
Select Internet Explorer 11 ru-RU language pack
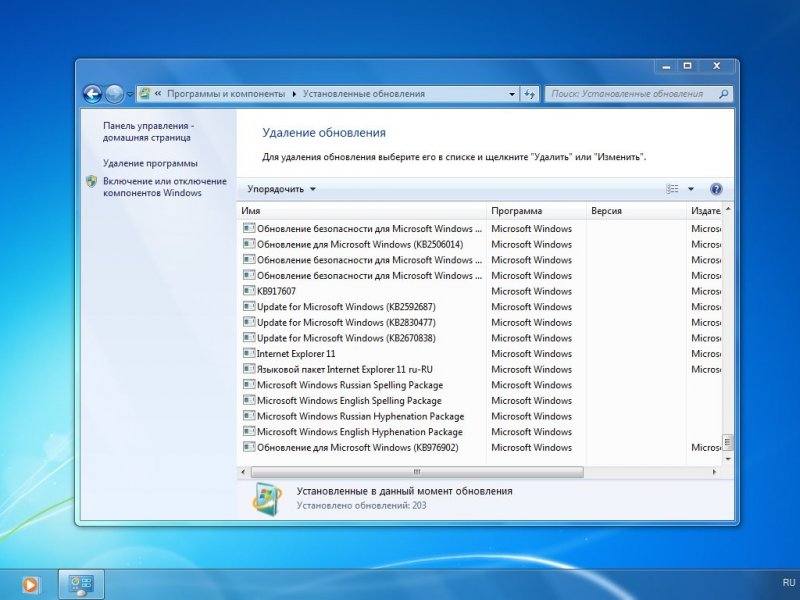480,369
